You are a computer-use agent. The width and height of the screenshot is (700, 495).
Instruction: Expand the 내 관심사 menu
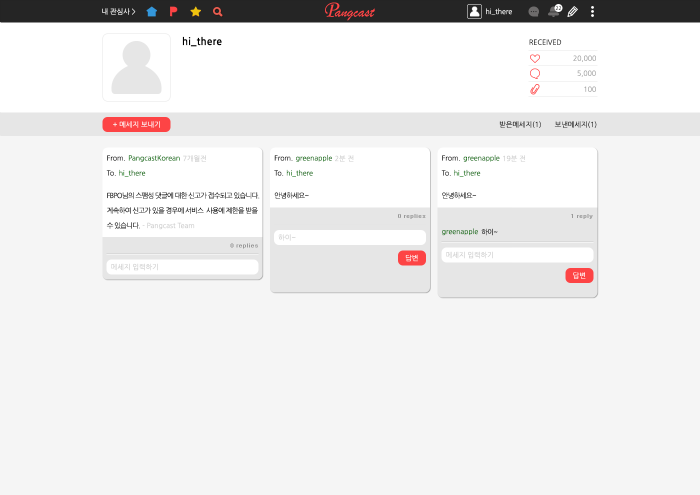(118, 11)
